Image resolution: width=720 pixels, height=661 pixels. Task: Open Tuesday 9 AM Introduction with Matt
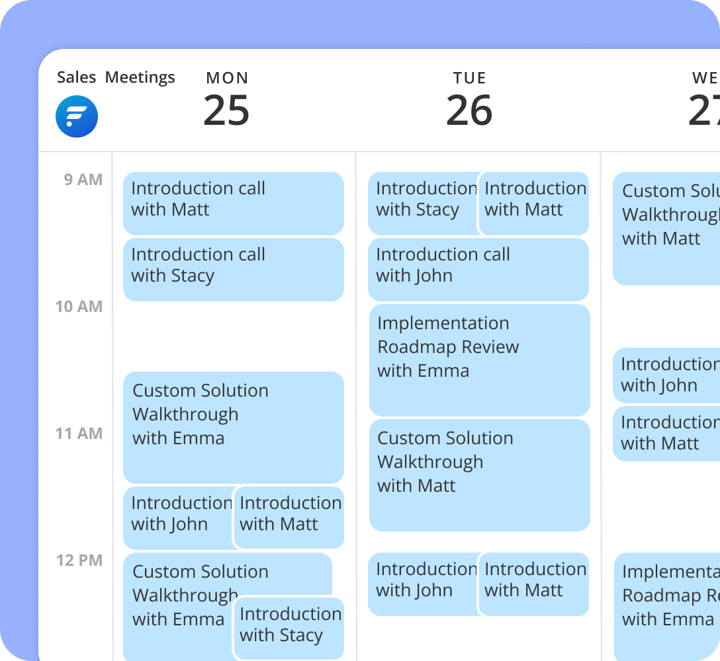pyautogui.click(x=534, y=203)
